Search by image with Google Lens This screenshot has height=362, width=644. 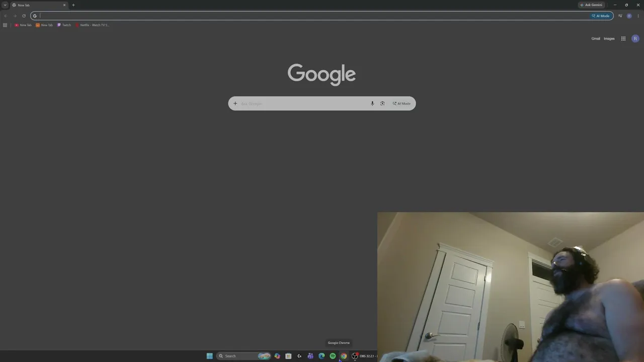pyautogui.click(x=382, y=104)
